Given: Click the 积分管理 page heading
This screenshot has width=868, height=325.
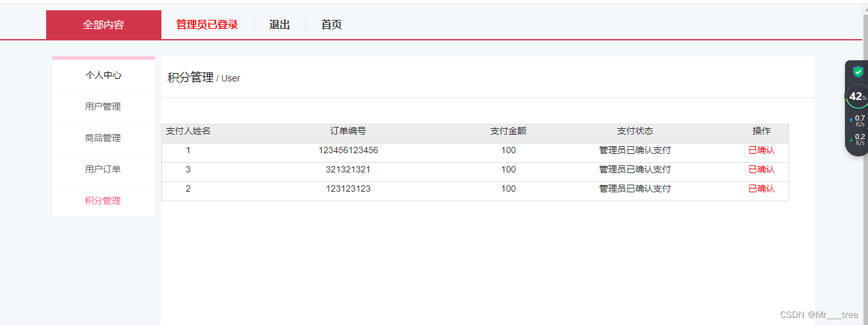Looking at the screenshot, I should point(190,78).
